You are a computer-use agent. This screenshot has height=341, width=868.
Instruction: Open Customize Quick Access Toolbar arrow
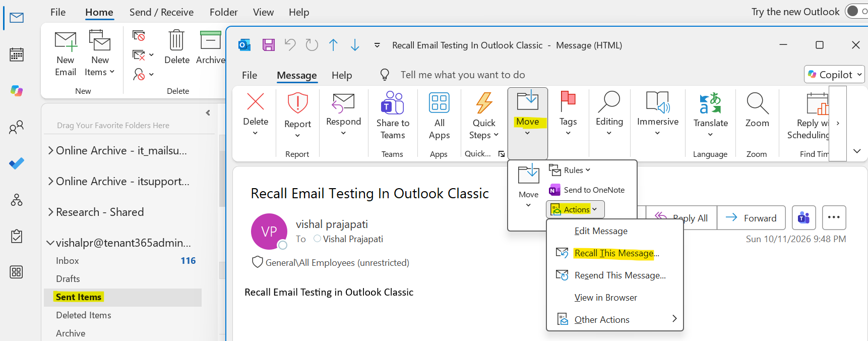[x=377, y=45]
